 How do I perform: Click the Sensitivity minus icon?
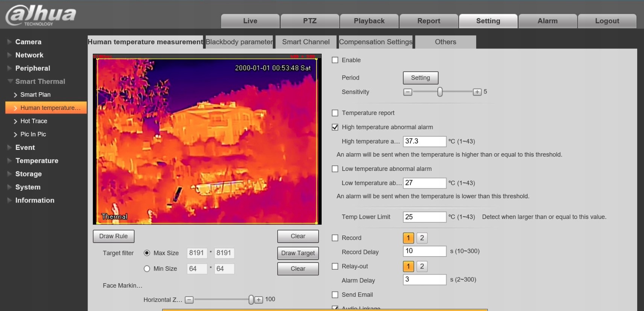click(407, 92)
